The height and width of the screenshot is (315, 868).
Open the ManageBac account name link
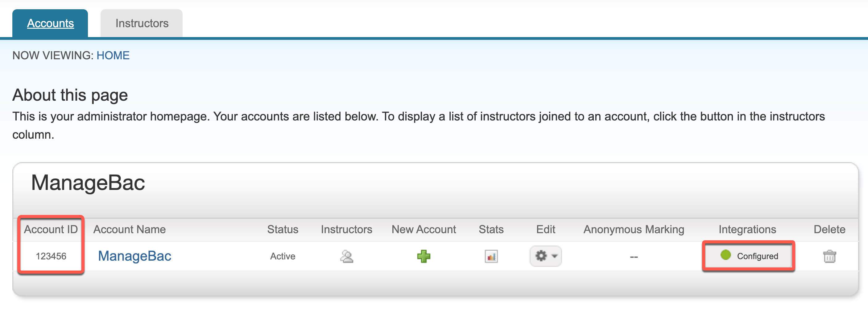[x=134, y=256]
